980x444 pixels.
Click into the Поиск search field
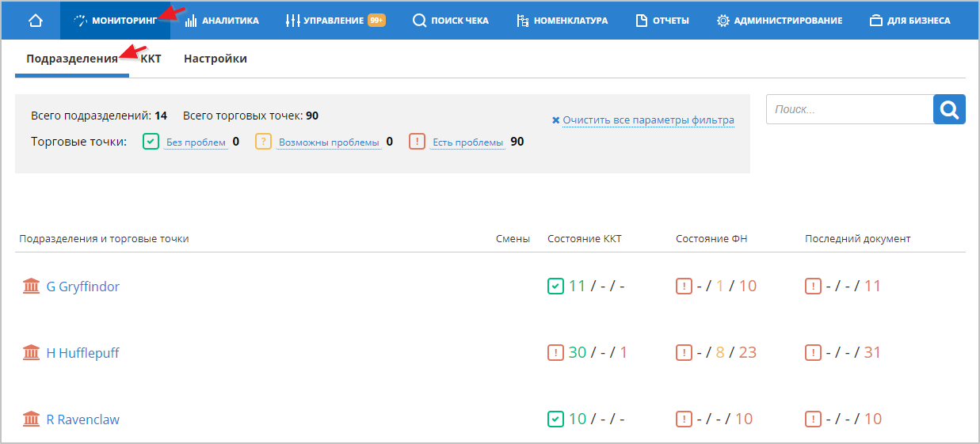coord(849,109)
